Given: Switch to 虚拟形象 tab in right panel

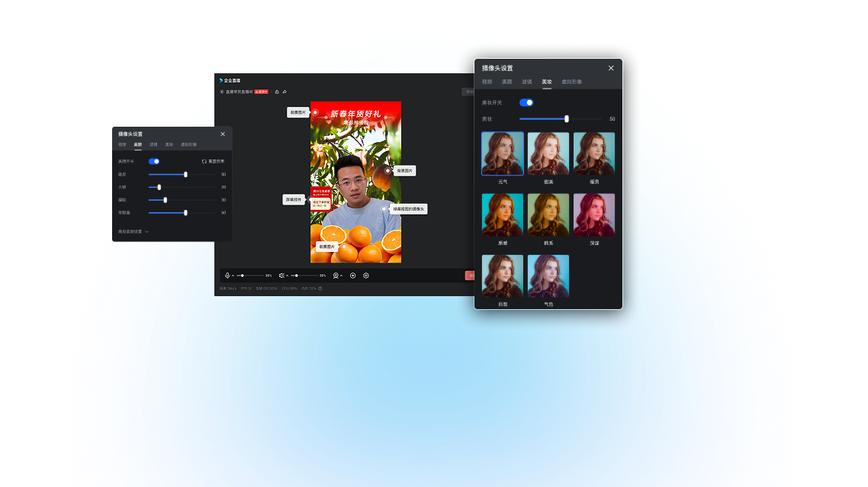Looking at the screenshot, I should pyautogui.click(x=572, y=82).
